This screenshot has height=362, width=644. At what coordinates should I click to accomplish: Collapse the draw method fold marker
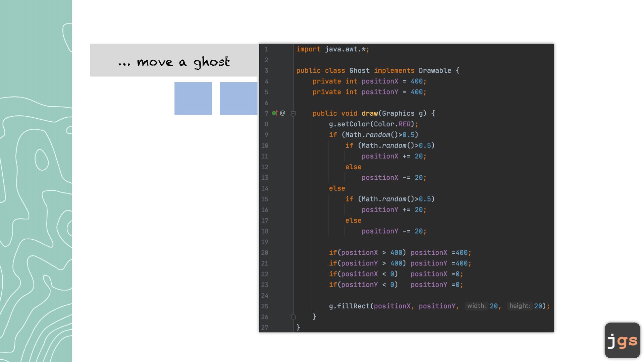pos(293,114)
